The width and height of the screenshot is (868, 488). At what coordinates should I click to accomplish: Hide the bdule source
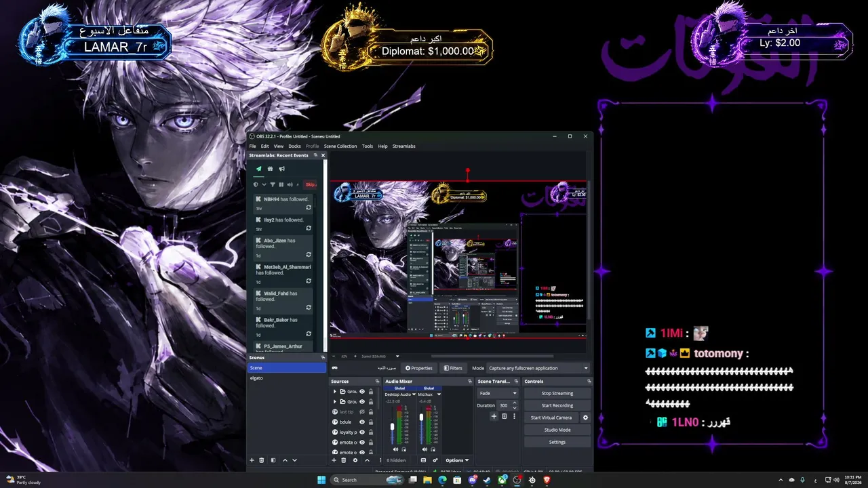point(362,422)
